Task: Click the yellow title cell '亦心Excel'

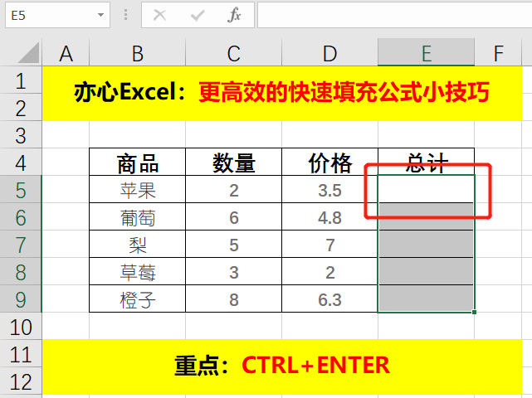Action: coord(281,94)
